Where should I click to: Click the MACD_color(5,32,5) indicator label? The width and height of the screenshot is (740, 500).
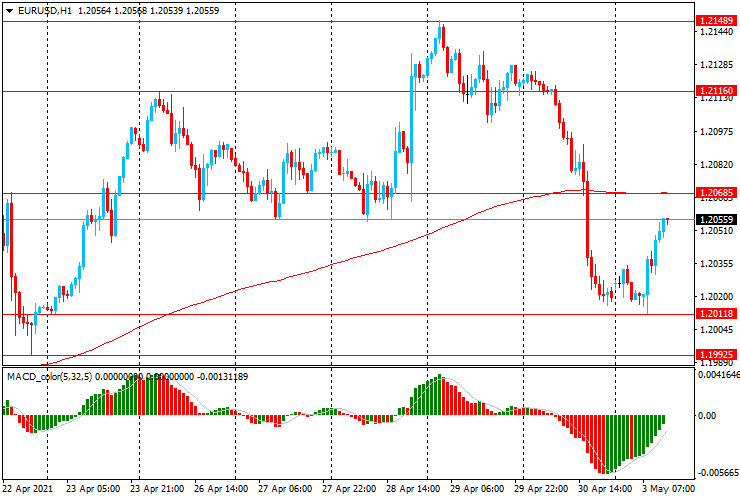coord(50,377)
